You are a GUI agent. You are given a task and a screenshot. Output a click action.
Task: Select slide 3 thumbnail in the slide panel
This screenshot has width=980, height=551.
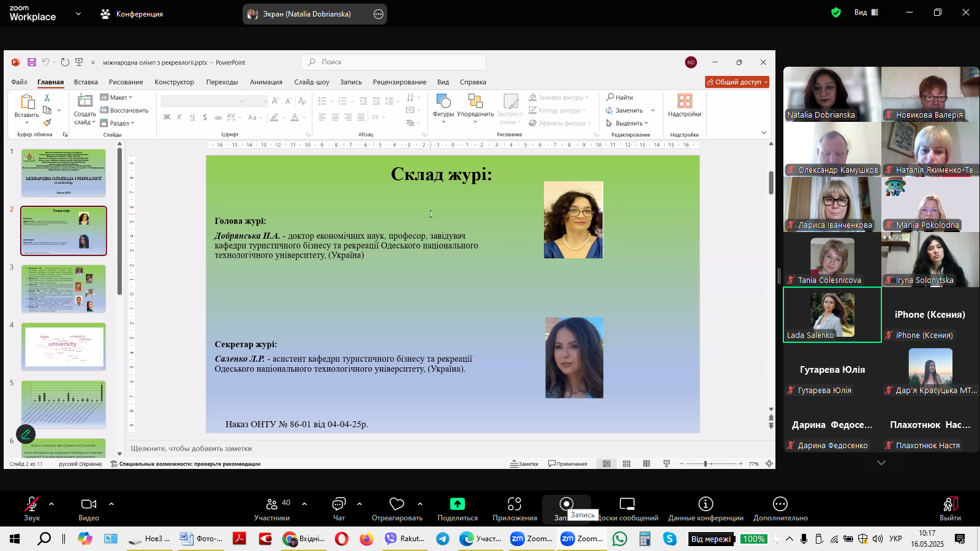(x=64, y=288)
